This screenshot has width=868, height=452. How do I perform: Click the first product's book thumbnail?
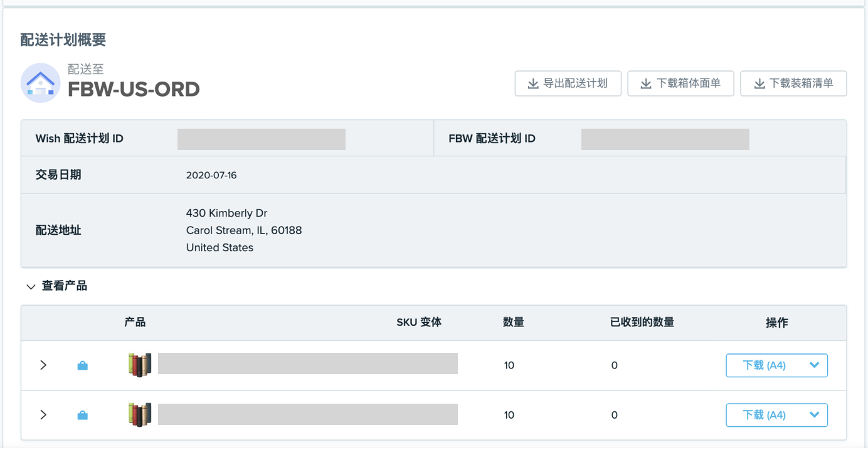(x=139, y=365)
